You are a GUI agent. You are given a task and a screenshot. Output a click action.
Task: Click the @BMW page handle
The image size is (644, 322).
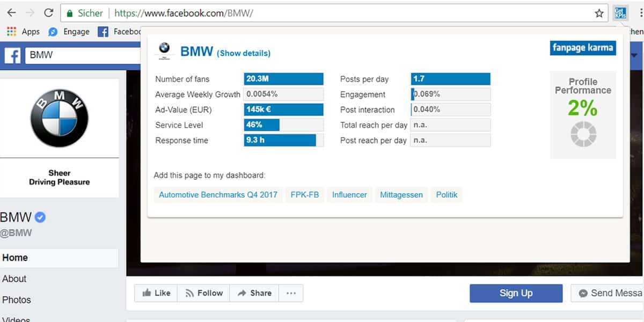(x=16, y=233)
